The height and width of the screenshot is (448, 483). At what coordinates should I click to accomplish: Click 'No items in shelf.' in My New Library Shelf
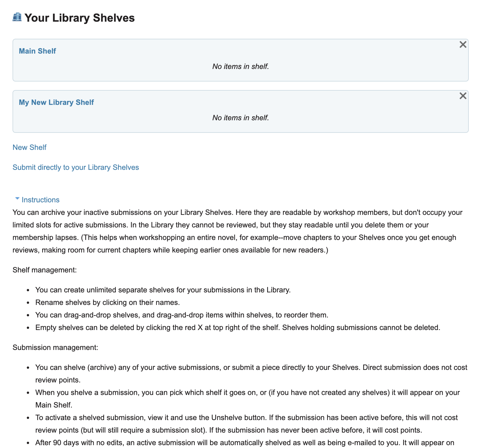coord(241,118)
